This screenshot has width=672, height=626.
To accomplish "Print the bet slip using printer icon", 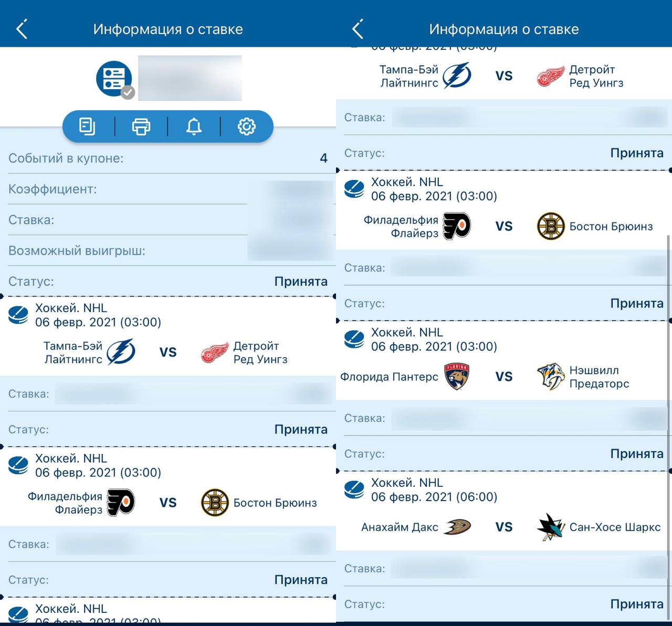I will point(141,126).
